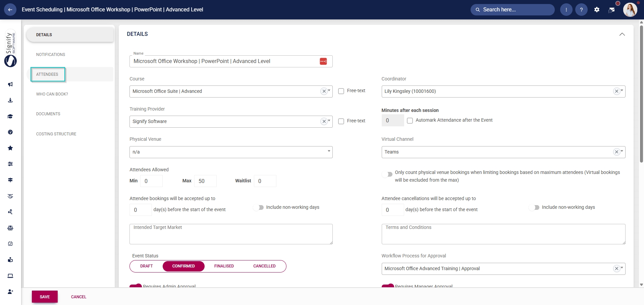Screen dimensions: 644x305
Task: Open the Course dropdown arrow
Action: pyautogui.click(x=329, y=90)
